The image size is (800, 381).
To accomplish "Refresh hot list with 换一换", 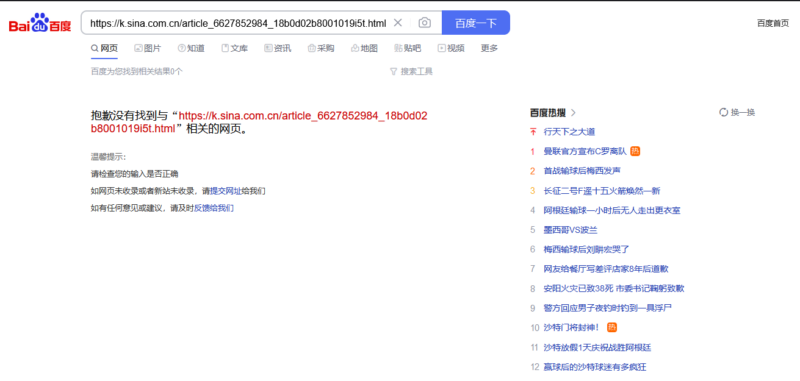I will 737,113.
